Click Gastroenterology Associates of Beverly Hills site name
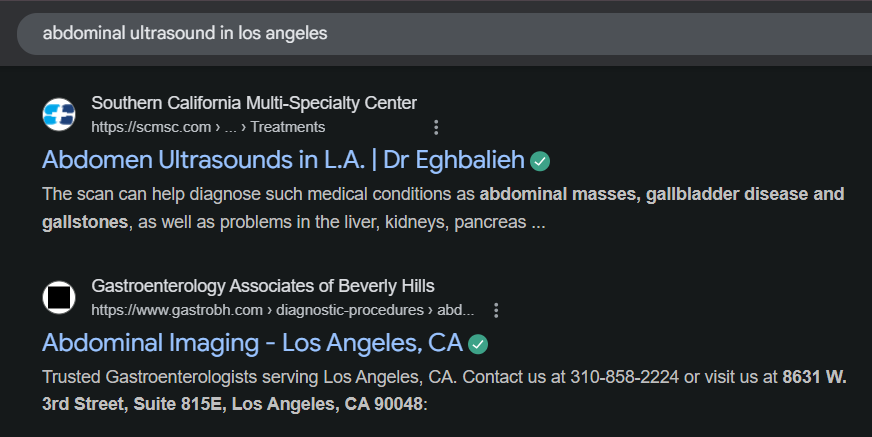This screenshot has height=437, width=872. tap(262, 286)
